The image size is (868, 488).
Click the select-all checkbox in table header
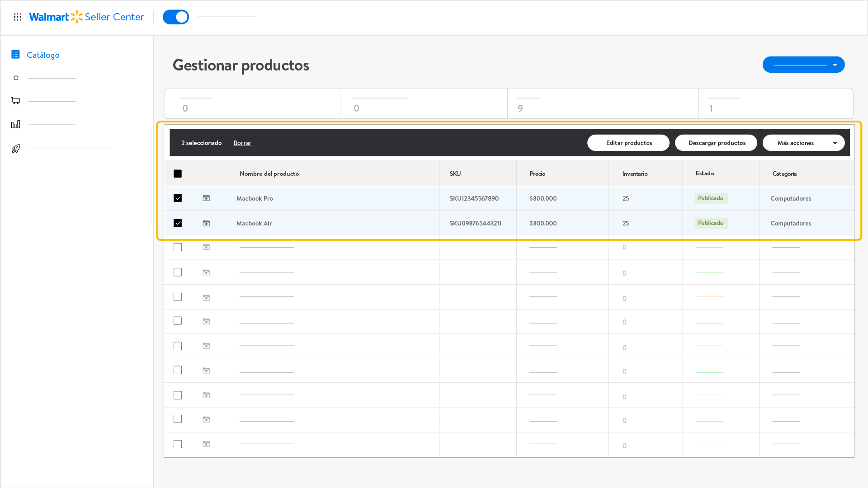coord(178,174)
